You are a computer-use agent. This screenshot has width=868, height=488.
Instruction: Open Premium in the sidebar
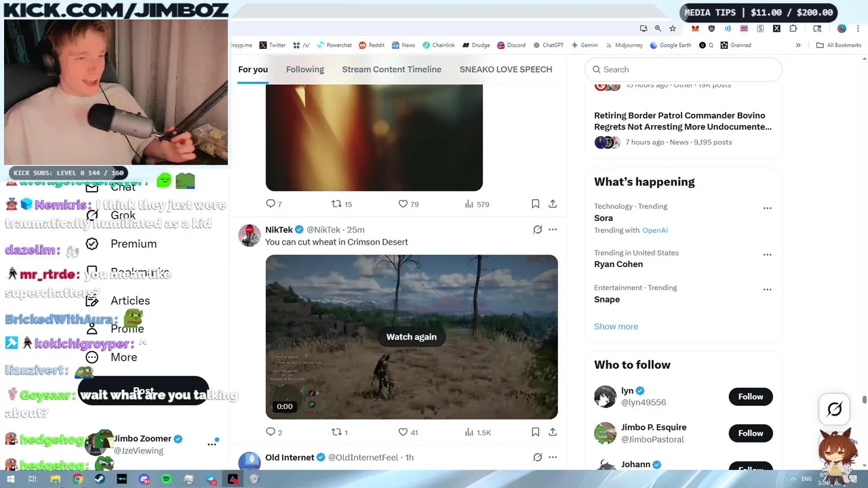click(122, 244)
